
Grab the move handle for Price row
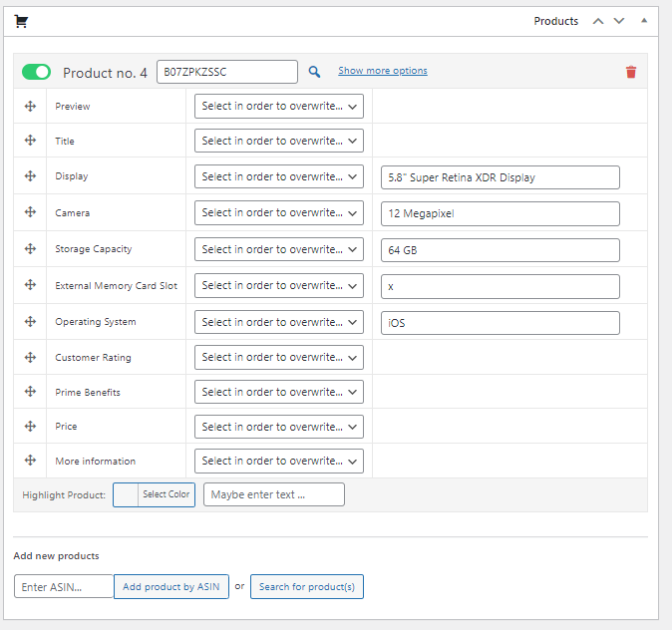tap(30, 426)
